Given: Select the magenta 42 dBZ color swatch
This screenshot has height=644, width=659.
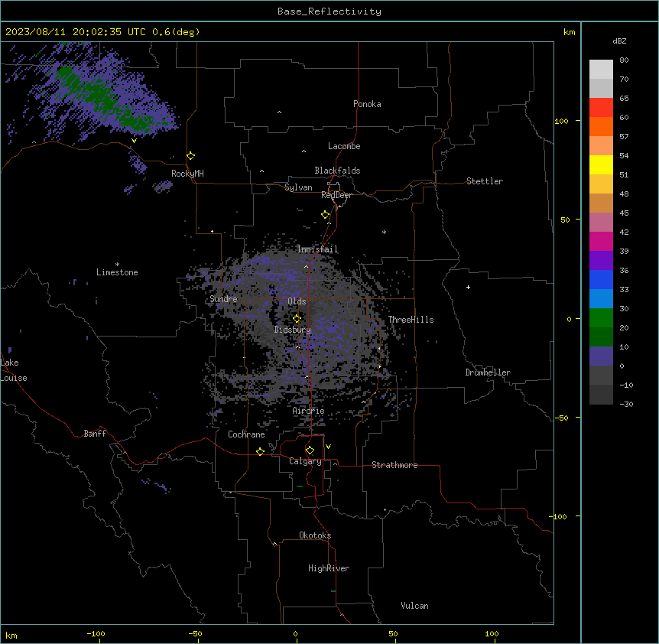Looking at the screenshot, I should (x=601, y=241).
